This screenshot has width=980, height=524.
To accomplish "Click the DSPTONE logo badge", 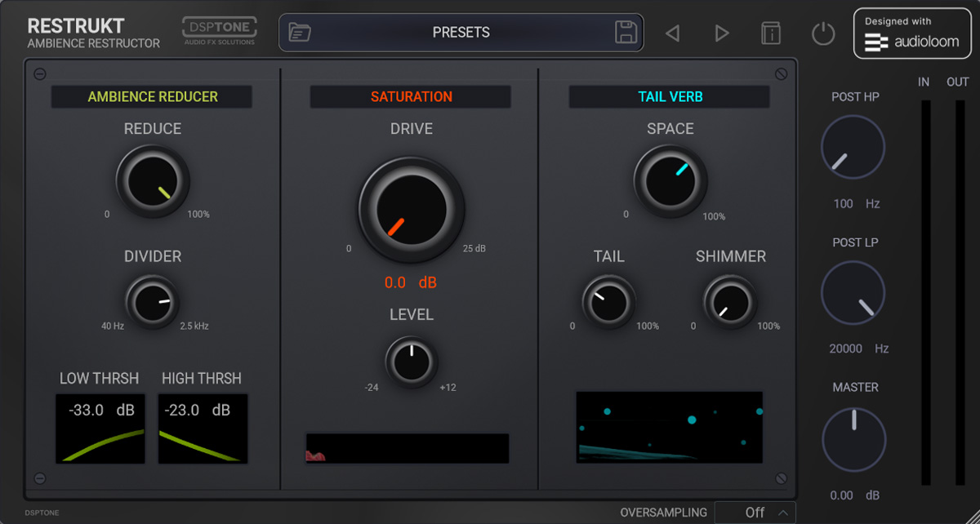I will click(219, 31).
